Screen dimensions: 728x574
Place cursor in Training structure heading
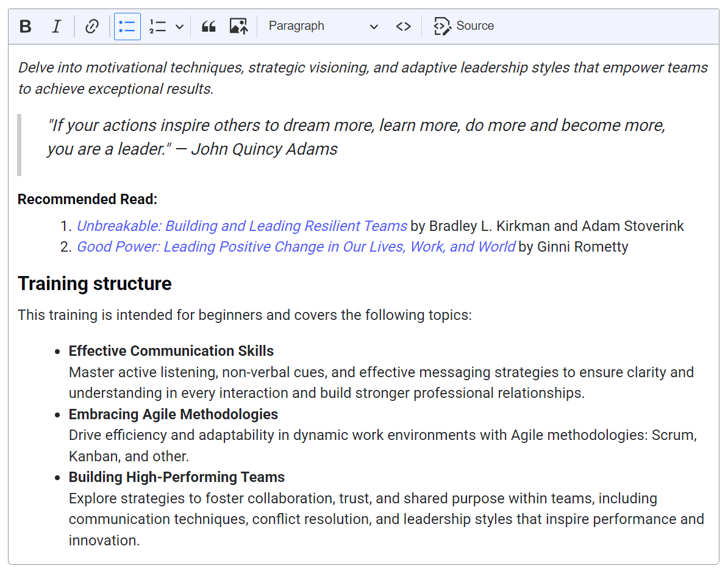click(x=95, y=283)
